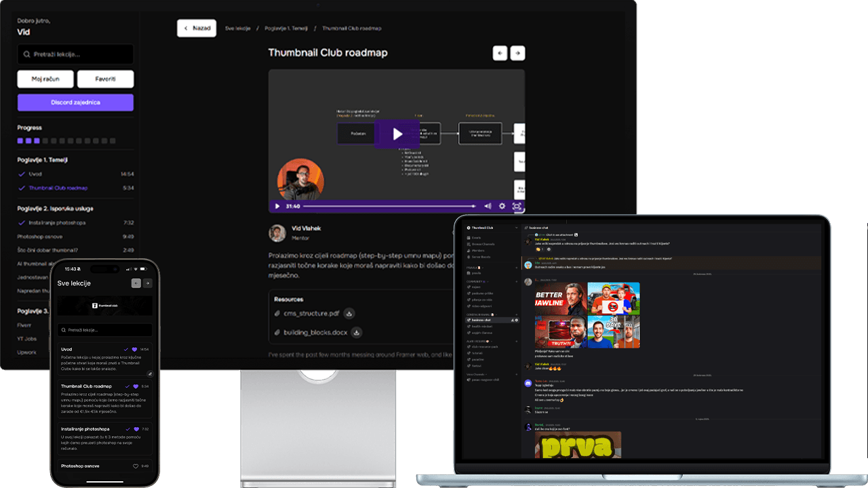Add reaction icon next to clap reaction
Image resolution: width=868 pixels, height=488 pixels.
tap(549, 249)
